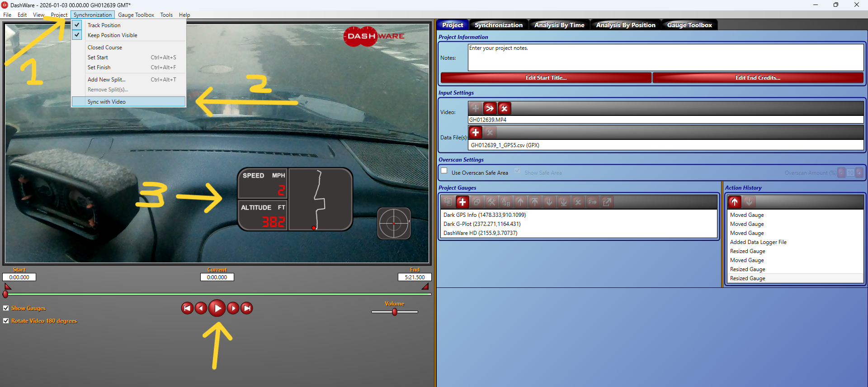Jump to the end of the video
This screenshot has width=868, height=387.
[247, 308]
